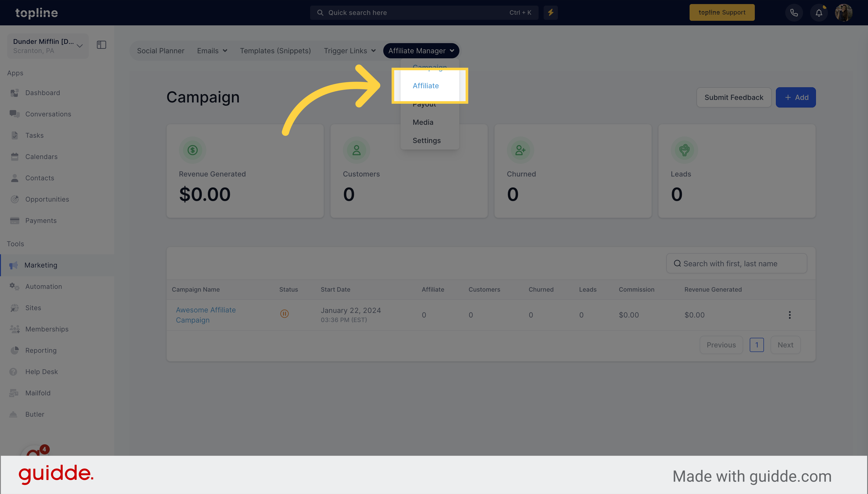Click the Add new campaign button
Viewport: 868px width, 494px height.
(796, 97)
